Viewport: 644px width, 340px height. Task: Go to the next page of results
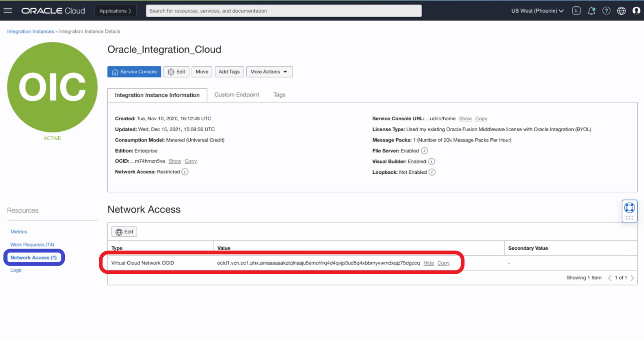click(632, 278)
